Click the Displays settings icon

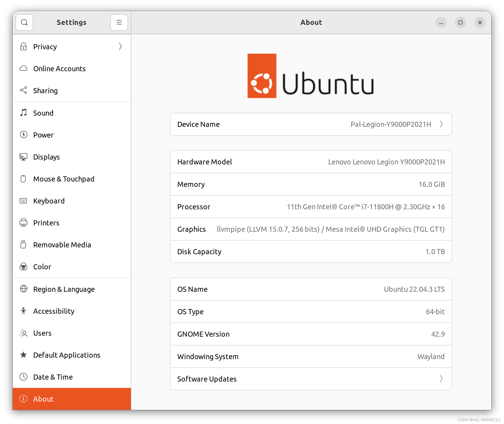click(x=23, y=156)
